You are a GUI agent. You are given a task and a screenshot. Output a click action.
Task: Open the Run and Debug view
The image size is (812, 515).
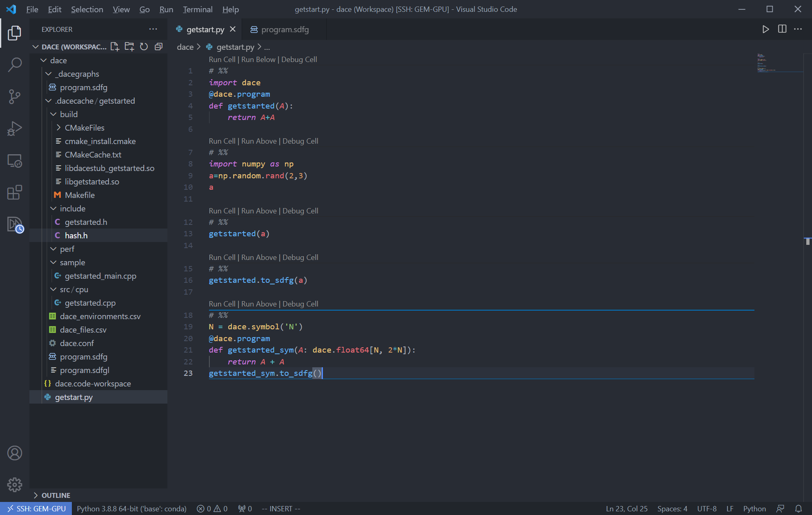[15, 129]
